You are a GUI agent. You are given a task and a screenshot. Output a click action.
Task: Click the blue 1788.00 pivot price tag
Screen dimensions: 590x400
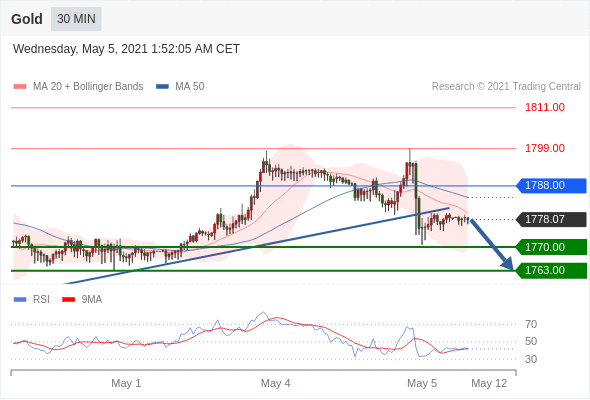(x=551, y=186)
